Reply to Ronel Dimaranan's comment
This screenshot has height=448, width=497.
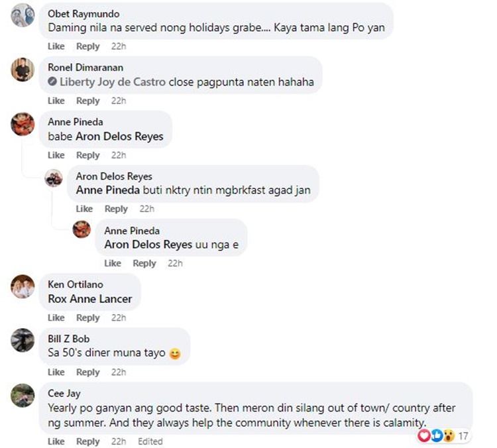87,101
